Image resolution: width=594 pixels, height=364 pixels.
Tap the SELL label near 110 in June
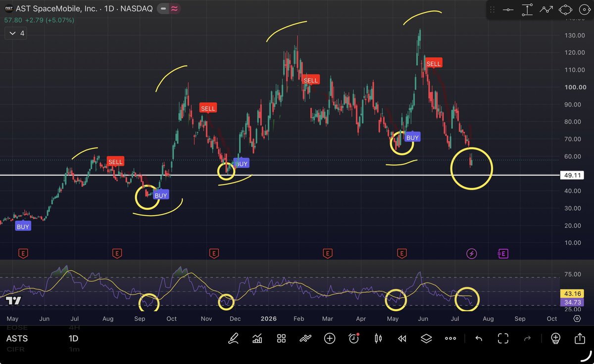point(434,63)
